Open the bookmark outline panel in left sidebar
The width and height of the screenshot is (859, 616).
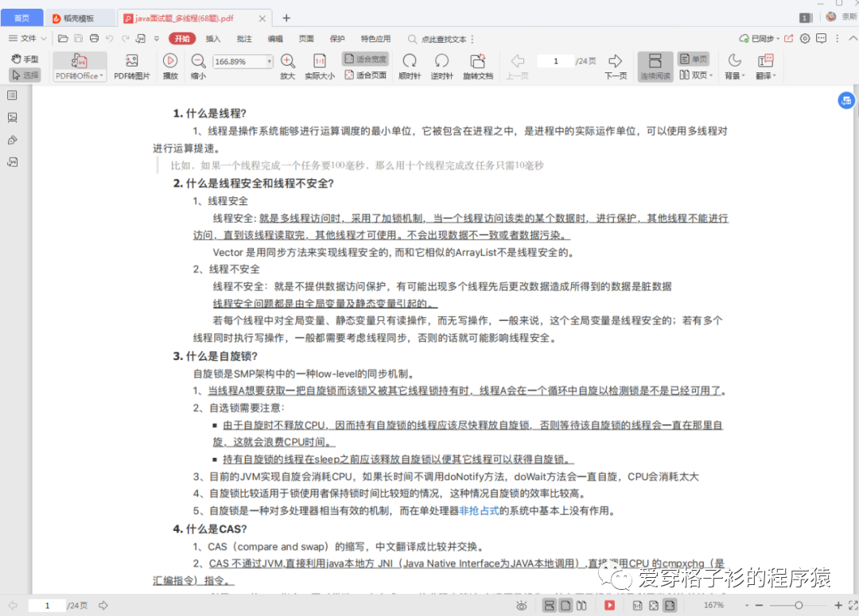point(12,95)
